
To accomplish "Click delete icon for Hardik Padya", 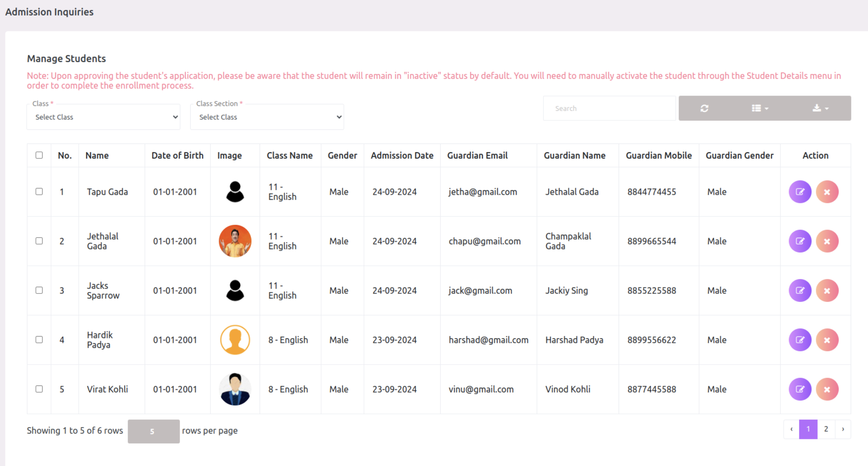I will coord(827,340).
